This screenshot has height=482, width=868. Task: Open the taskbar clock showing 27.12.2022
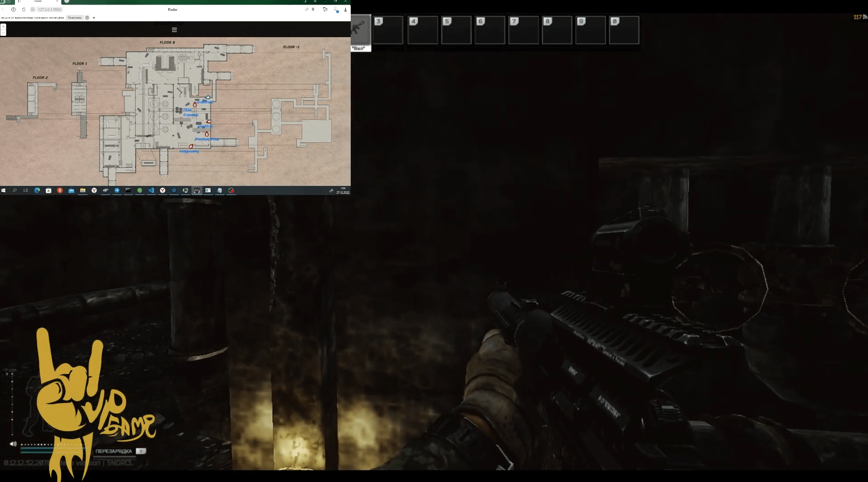(x=343, y=190)
